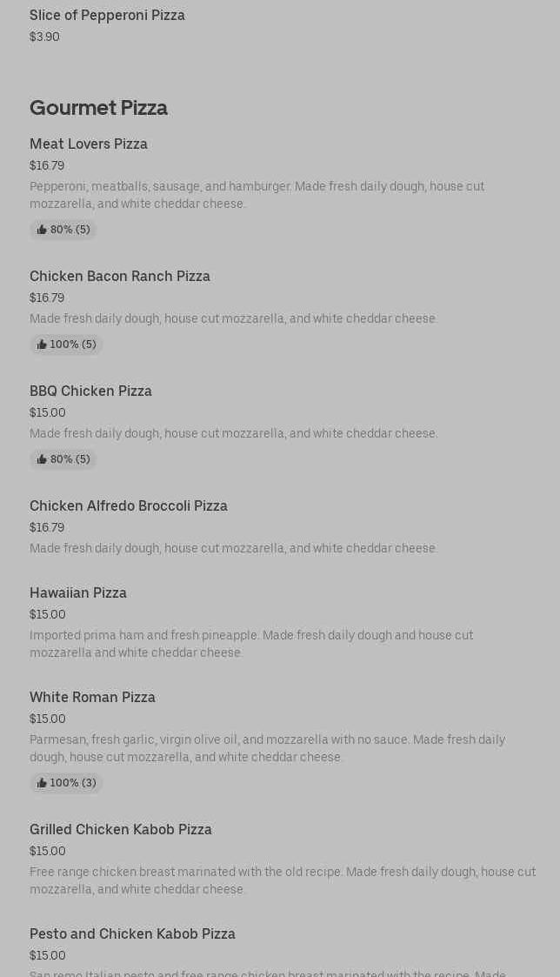560x977 pixels.
Task: Select Grilled Chicken Kabob Pizza
Action: 121,829
